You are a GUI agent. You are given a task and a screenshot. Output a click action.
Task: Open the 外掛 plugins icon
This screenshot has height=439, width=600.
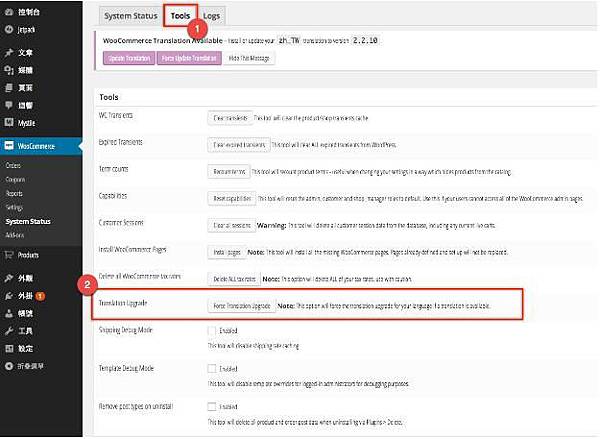tap(9, 296)
